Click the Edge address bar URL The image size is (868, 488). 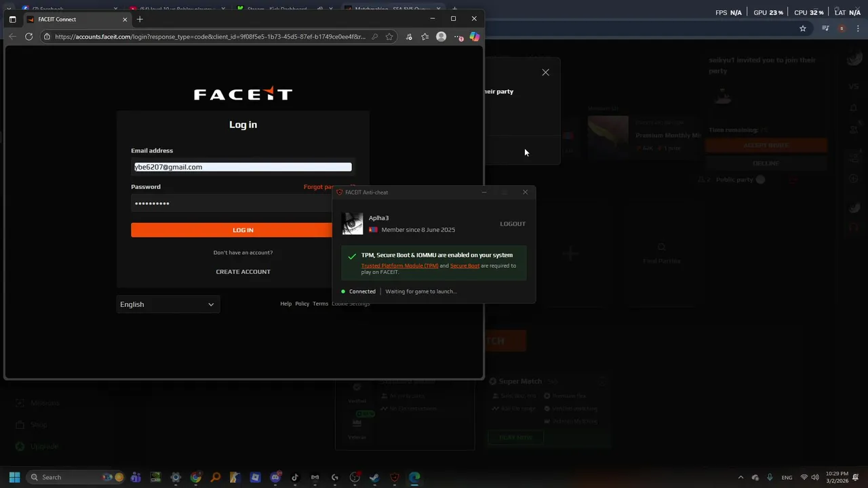pyautogui.click(x=210, y=37)
